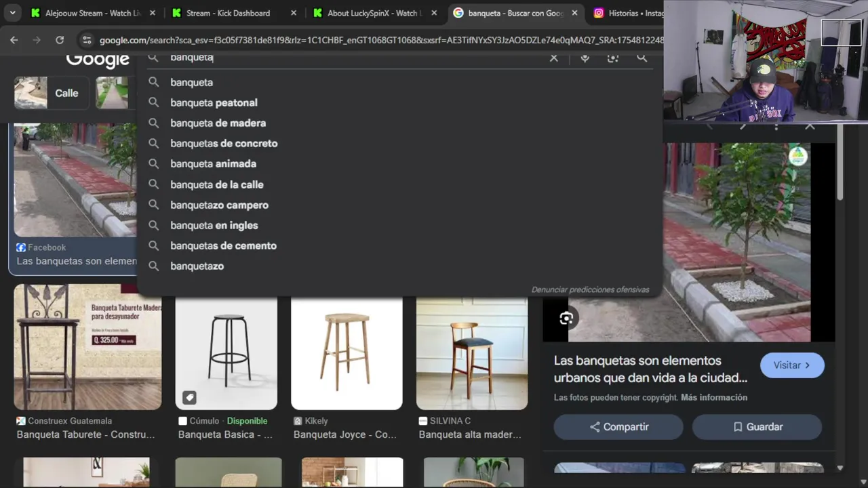Switch to About LuckySpinX tab
This screenshot has height=488, width=868.
(374, 13)
